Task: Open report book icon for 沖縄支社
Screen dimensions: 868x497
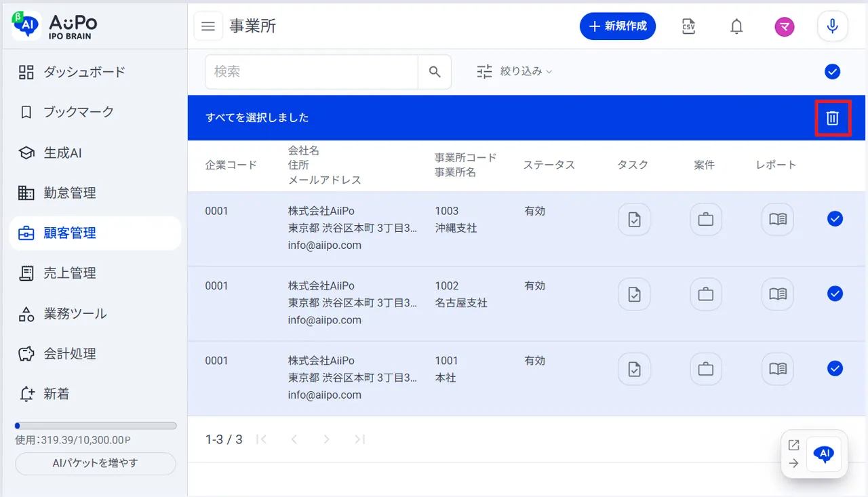Action: (x=778, y=220)
